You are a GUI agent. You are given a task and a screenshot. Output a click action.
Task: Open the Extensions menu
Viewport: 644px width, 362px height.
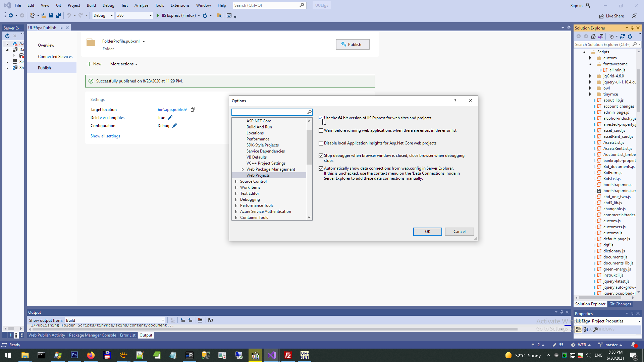coord(180,5)
